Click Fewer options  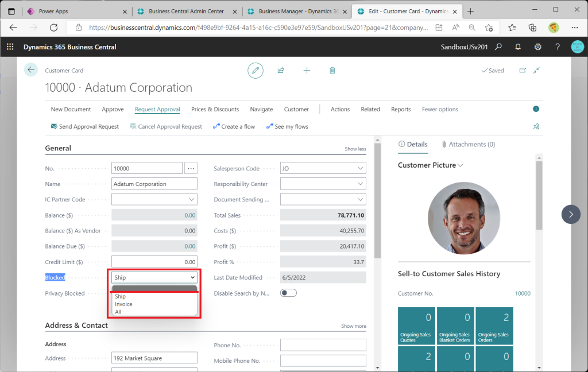pos(440,109)
